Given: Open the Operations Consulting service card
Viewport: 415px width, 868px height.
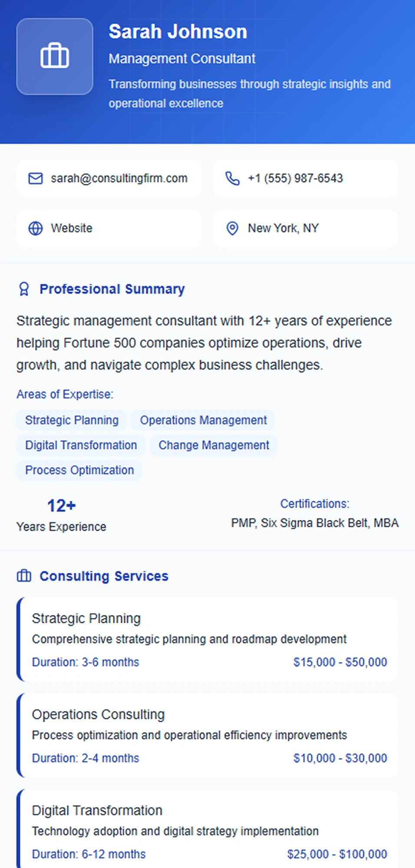Looking at the screenshot, I should 207,735.
